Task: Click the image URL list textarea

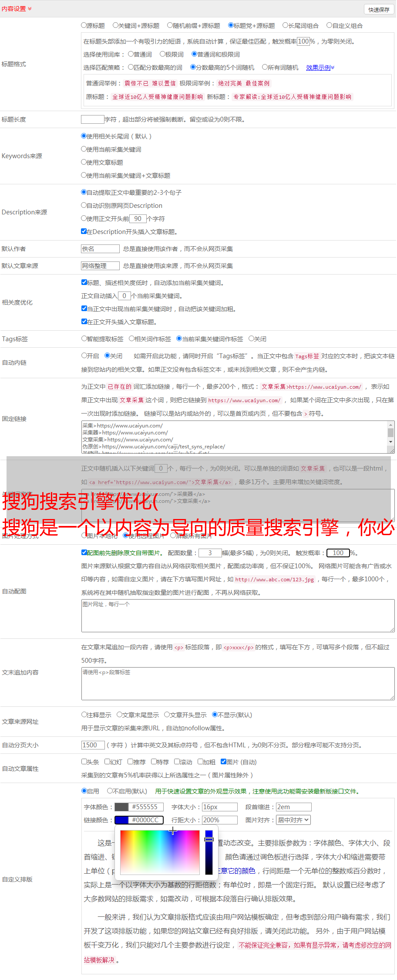Action: pos(238,616)
